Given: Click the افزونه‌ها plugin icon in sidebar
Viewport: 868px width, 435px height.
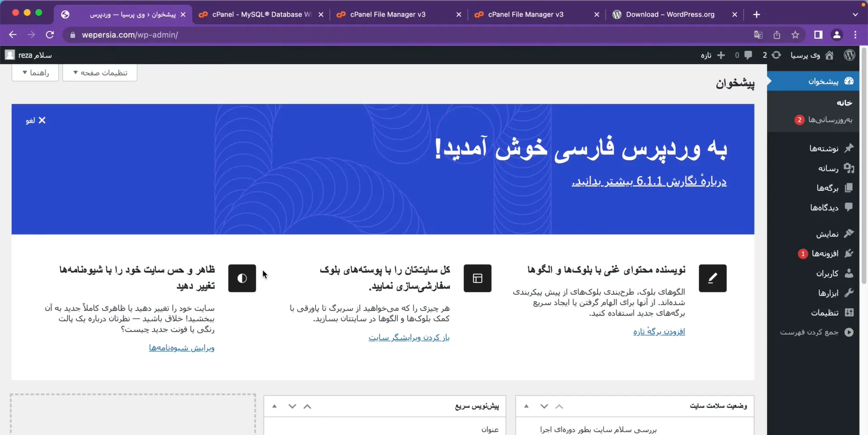Looking at the screenshot, I should [849, 253].
